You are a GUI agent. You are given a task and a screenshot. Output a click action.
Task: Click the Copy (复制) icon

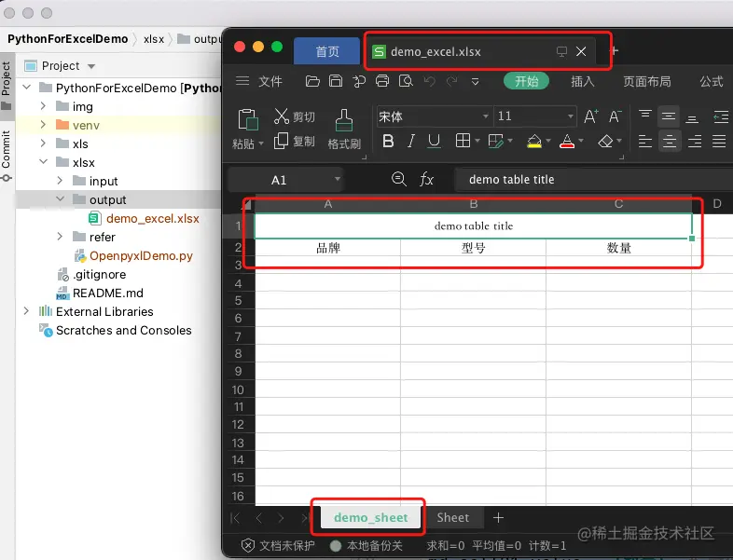(281, 141)
